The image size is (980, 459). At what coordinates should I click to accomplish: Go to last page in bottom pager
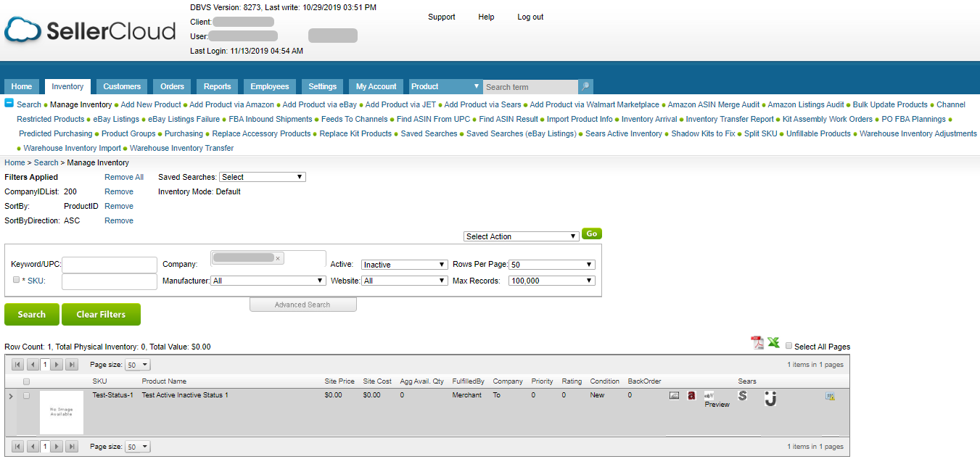(x=72, y=447)
